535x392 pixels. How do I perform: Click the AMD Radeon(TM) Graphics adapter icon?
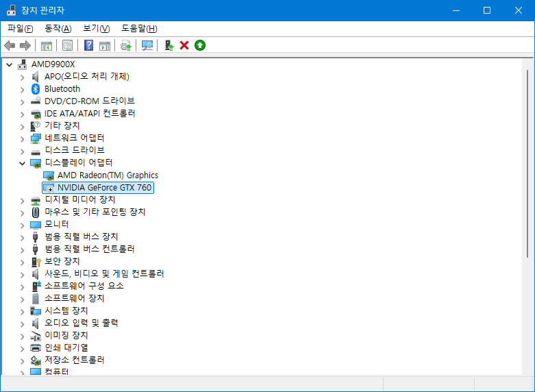point(49,175)
